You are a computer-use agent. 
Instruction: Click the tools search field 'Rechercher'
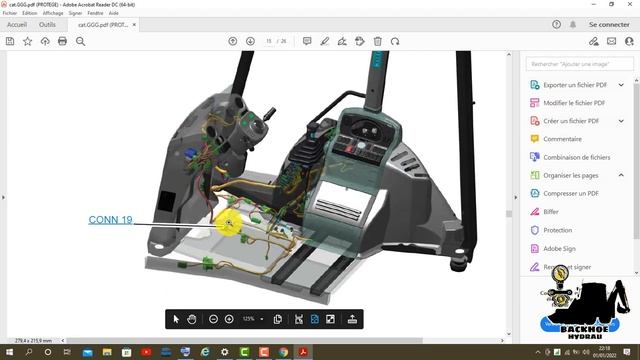(x=580, y=64)
